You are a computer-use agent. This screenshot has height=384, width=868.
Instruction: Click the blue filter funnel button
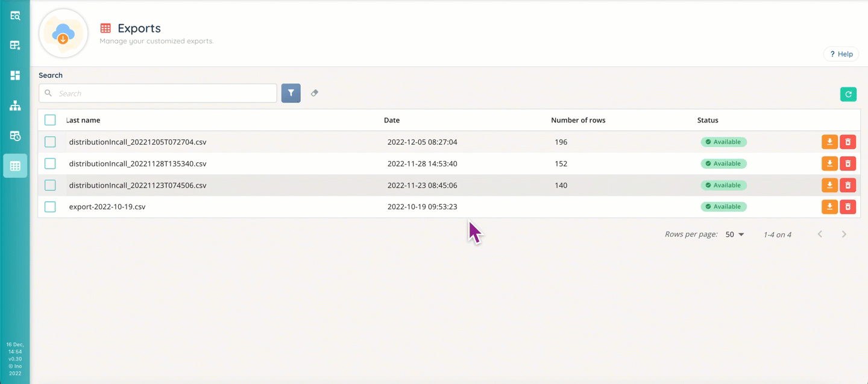coord(291,93)
